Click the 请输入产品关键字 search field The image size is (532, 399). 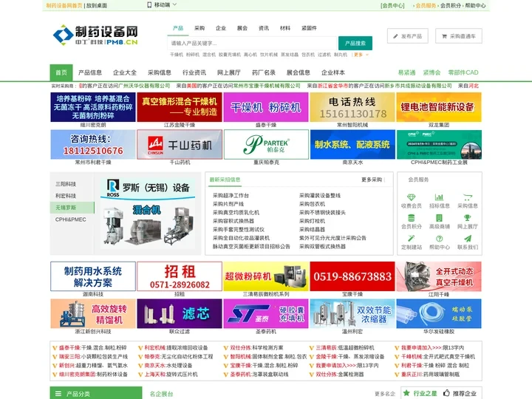point(253,43)
